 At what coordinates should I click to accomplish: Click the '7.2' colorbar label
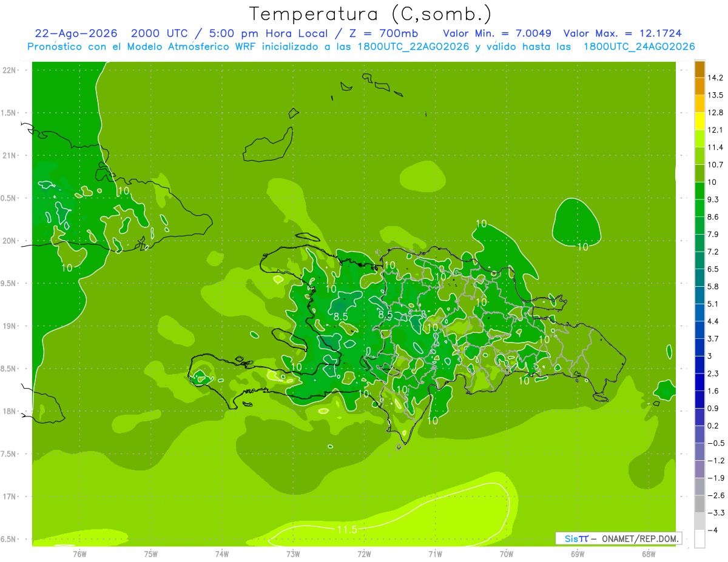714,252
